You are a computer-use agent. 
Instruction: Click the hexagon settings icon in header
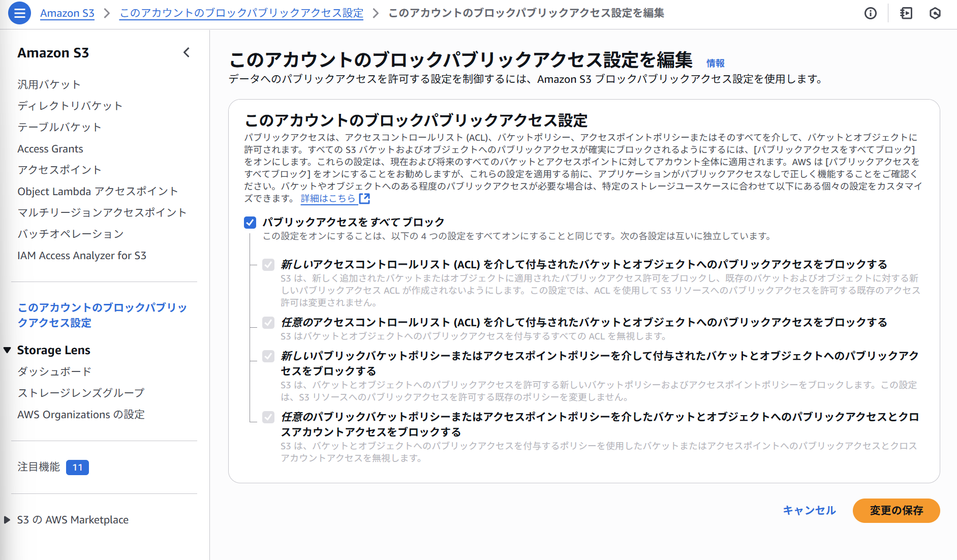coord(935,13)
